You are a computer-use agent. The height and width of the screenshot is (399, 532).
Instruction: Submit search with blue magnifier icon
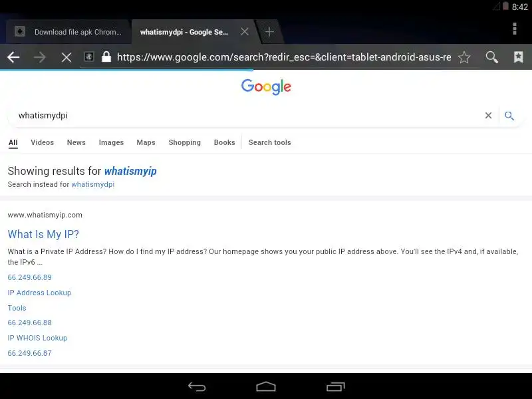click(x=509, y=116)
